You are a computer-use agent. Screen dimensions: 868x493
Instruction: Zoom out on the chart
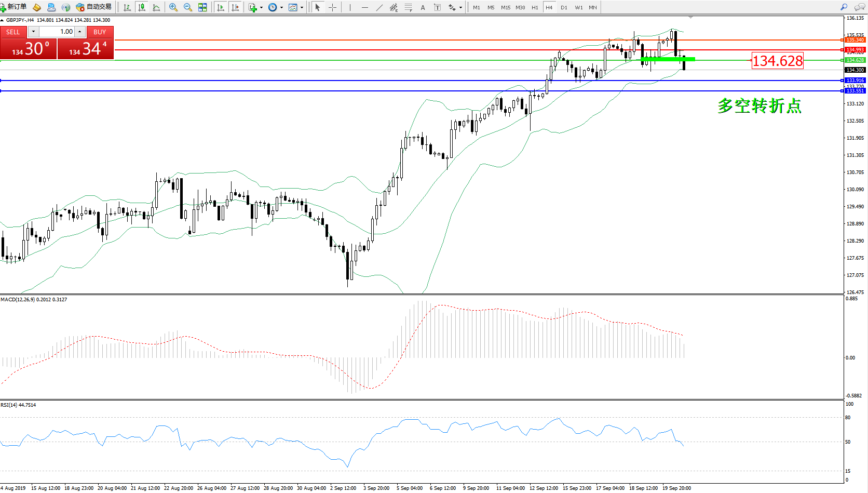pos(188,7)
